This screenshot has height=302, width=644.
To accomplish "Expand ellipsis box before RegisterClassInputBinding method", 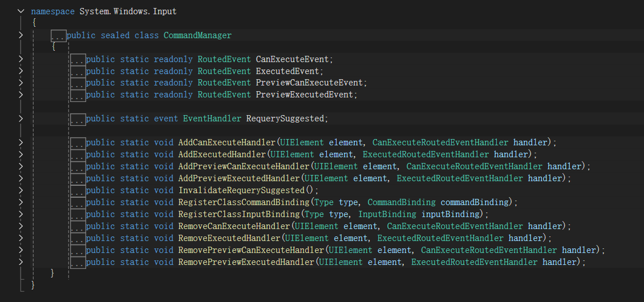I will (78, 215).
